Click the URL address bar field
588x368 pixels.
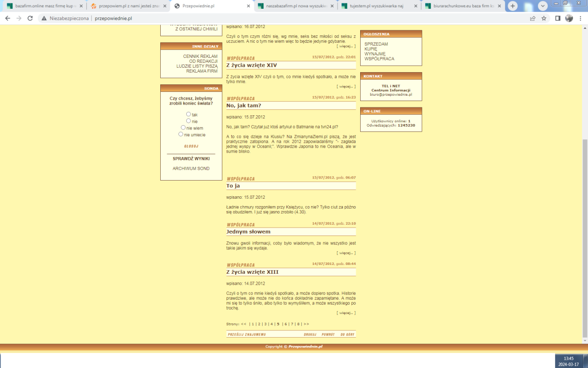coord(294,18)
